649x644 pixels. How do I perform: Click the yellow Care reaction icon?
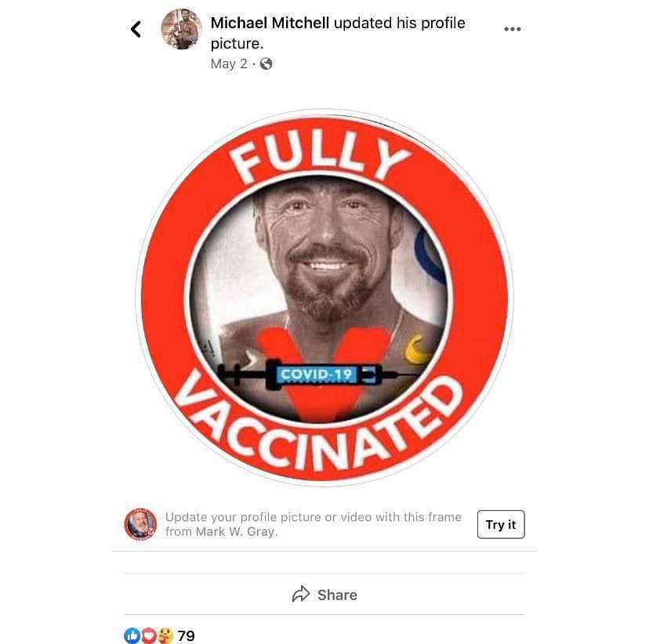[165, 635]
